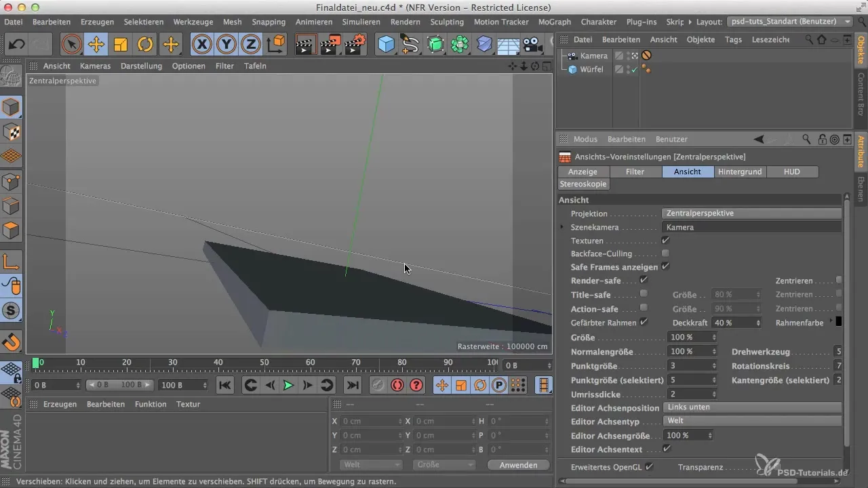The height and width of the screenshot is (488, 868).
Task: Adjust the Punktgröße stepper arrows
Action: (x=714, y=365)
